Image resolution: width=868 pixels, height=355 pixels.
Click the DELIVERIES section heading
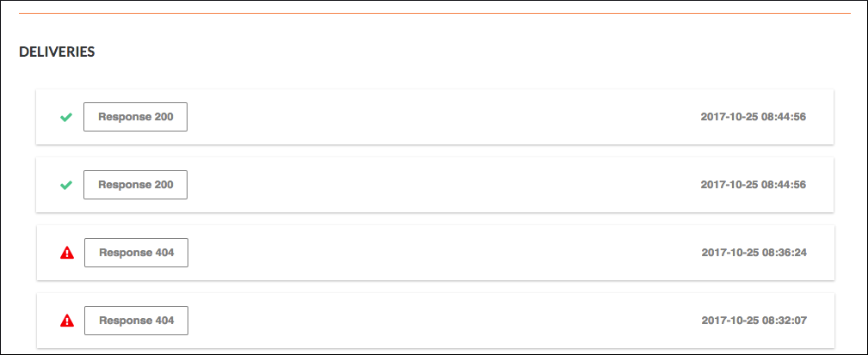coord(57,52)
